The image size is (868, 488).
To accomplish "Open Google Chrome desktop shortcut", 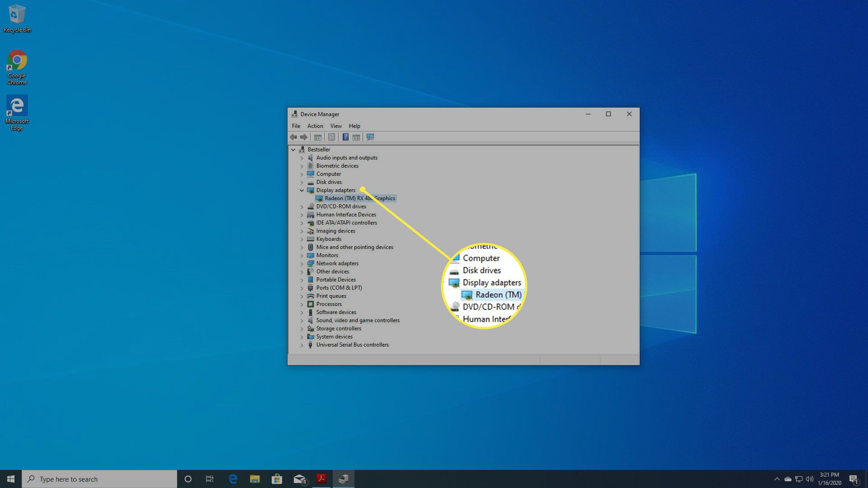I will pos(17,67).
